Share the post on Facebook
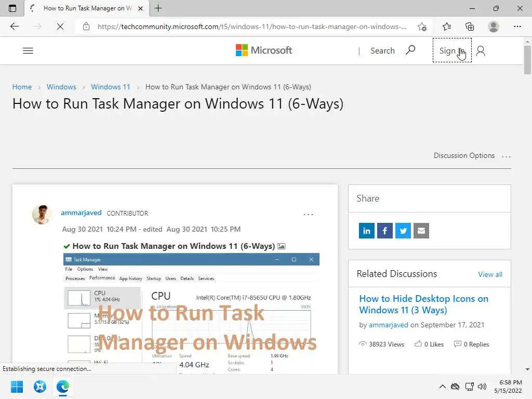The height and width of the screenshot is (399, 532). [x=385, y=231]
